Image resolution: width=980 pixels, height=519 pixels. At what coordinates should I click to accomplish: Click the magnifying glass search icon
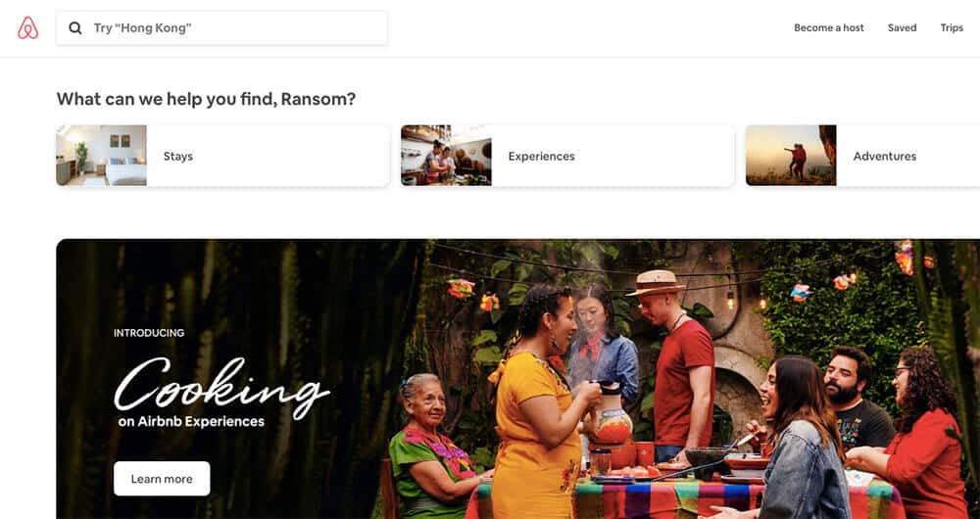tap(75, 28)
